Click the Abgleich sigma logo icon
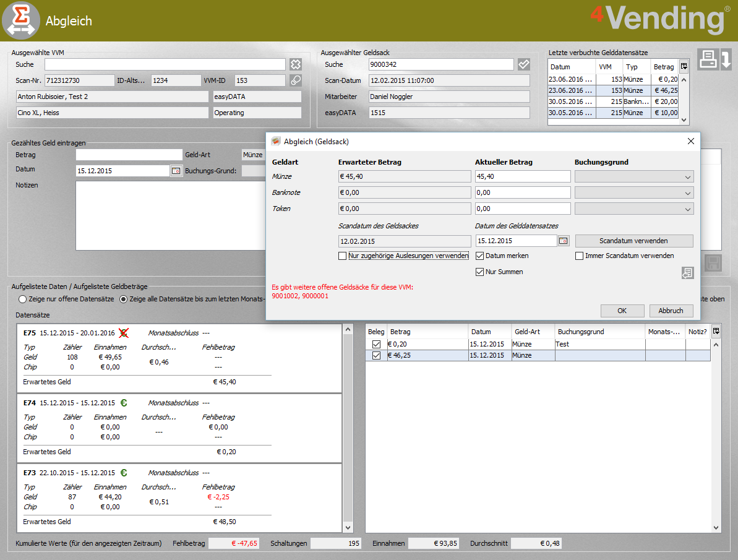This screenshot has width=738, height=560. click(20, 20)
